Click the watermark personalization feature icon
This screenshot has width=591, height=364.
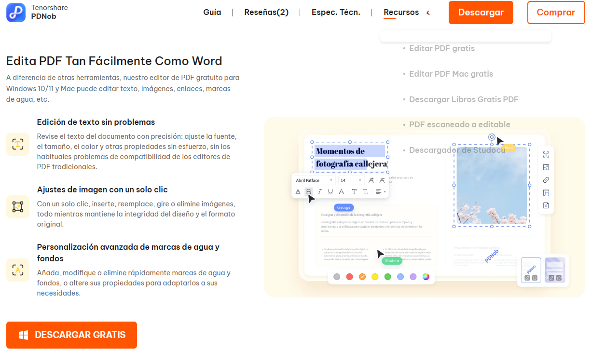(18, 270)
